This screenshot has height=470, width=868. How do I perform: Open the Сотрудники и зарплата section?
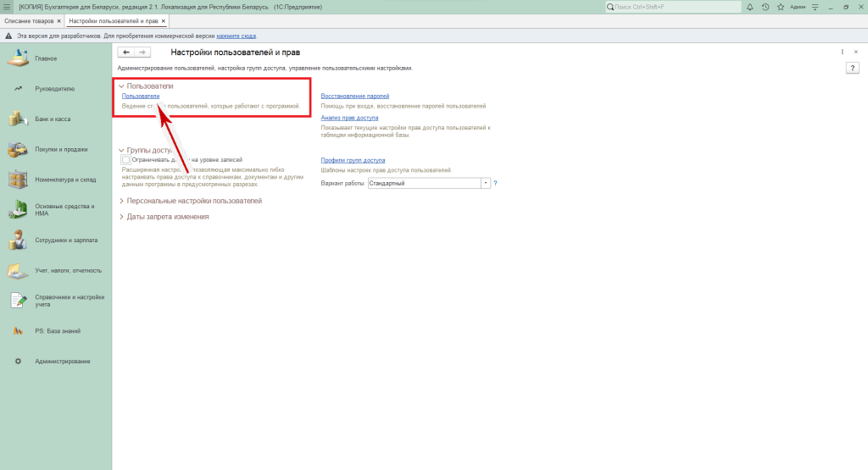click(x=66, y=241)
